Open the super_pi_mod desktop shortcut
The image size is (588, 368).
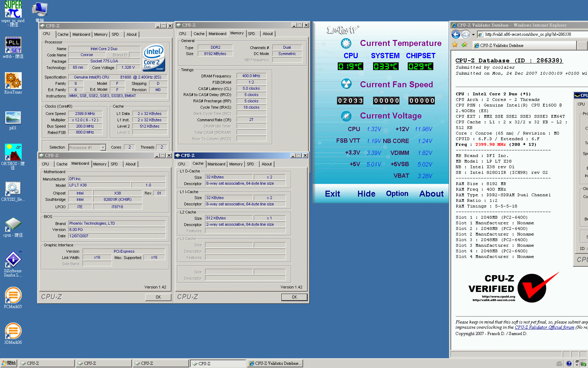click(x=13, y=13)
